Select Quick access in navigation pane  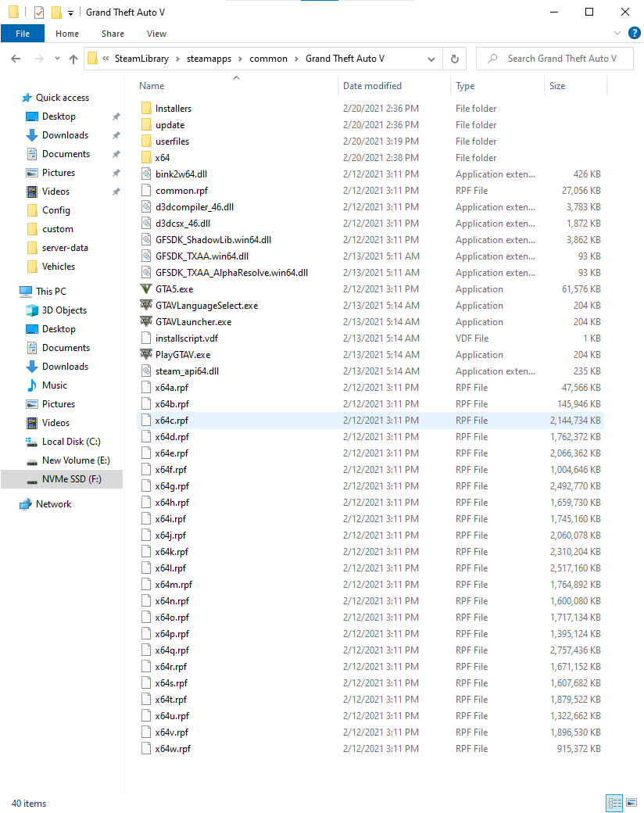pos(55,98)
